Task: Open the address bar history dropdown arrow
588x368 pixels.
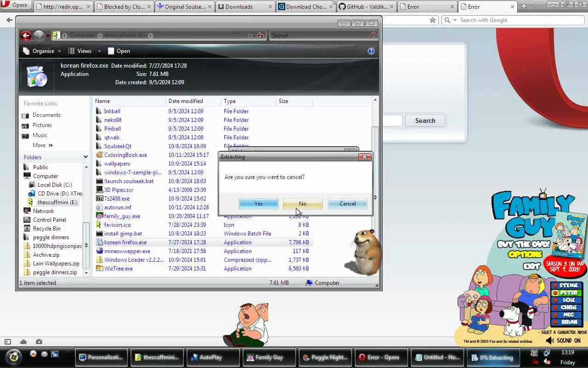Action: pyautogui.click(x=250, y=35)
